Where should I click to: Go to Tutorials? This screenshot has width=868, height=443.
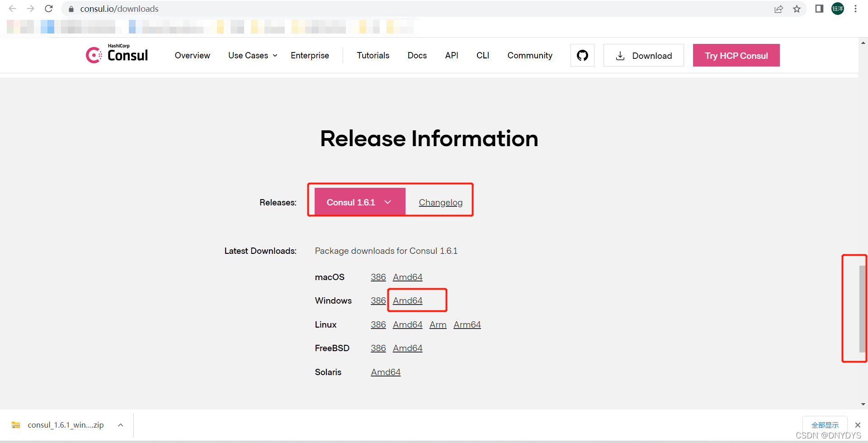[x=373, y=55]
